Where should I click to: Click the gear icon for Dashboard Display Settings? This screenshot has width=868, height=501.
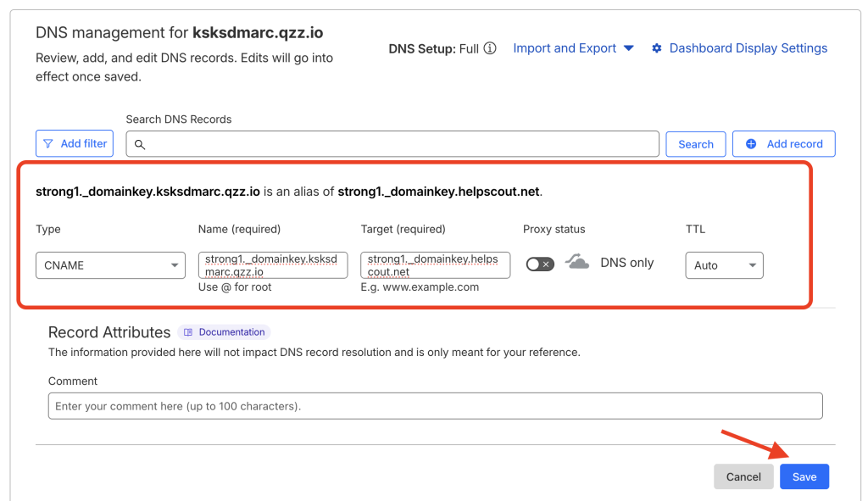(x=656, y=48)
